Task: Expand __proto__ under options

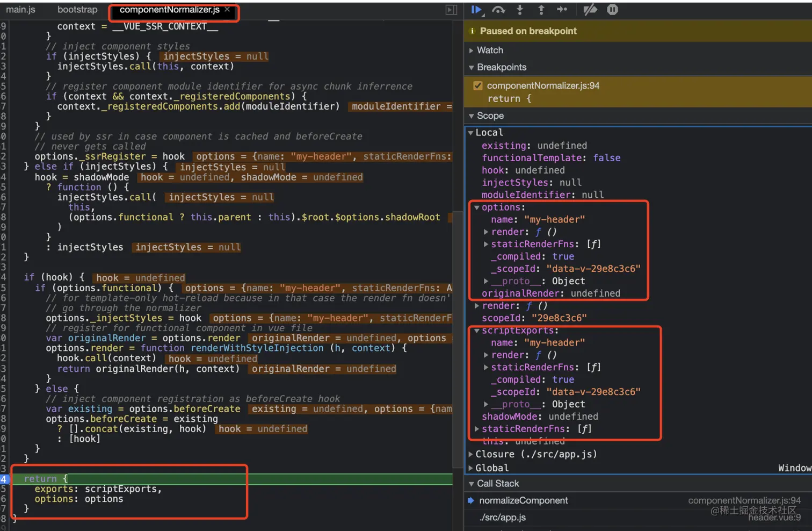Action: pyautogui.click(x=486, y=281)
